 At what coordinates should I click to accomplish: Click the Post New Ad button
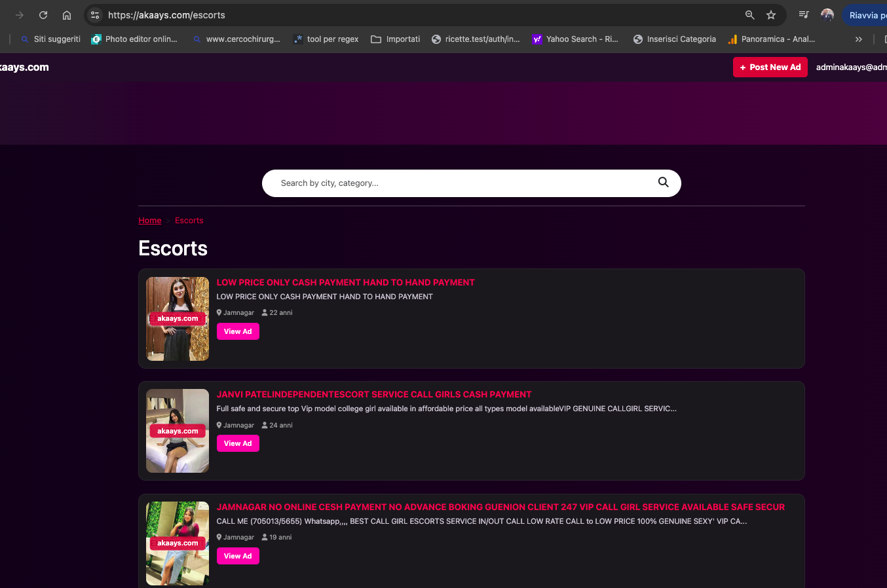pyautogui.click(x=770, y=67)
